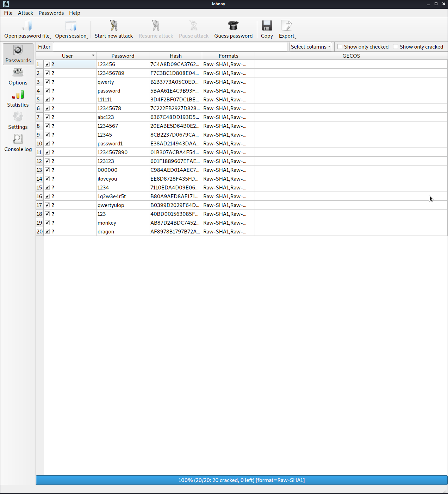Select the password cell 1q2w3e4r5t
This screenshot has width=448, height=494.
123,196
